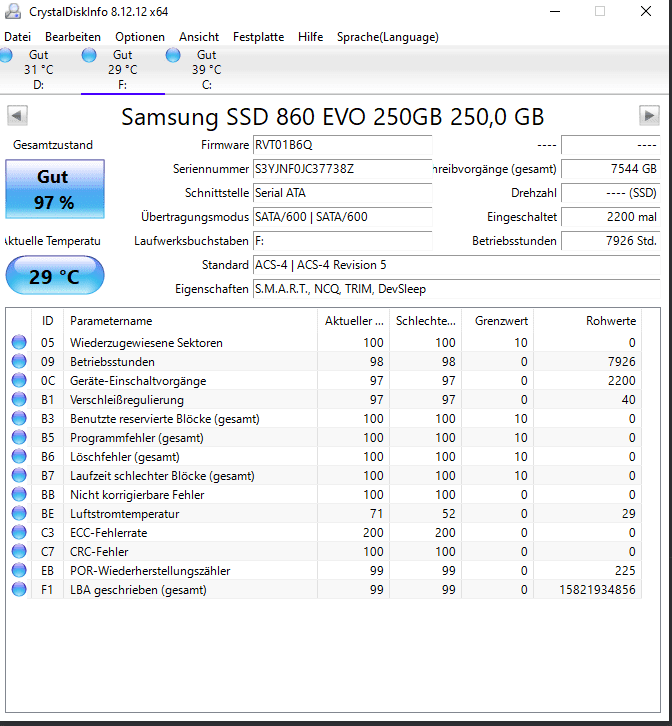
Task: Click the Schlechte column header
Action: [x=426, y=321]
